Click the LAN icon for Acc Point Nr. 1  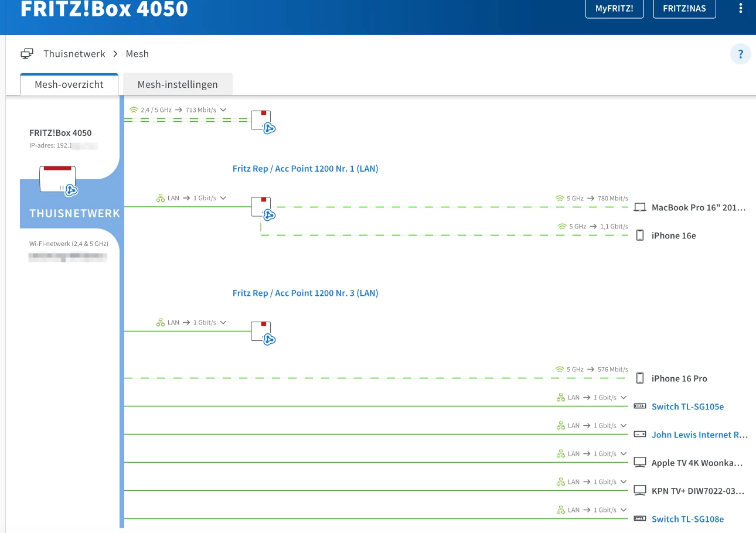[160, 199]
